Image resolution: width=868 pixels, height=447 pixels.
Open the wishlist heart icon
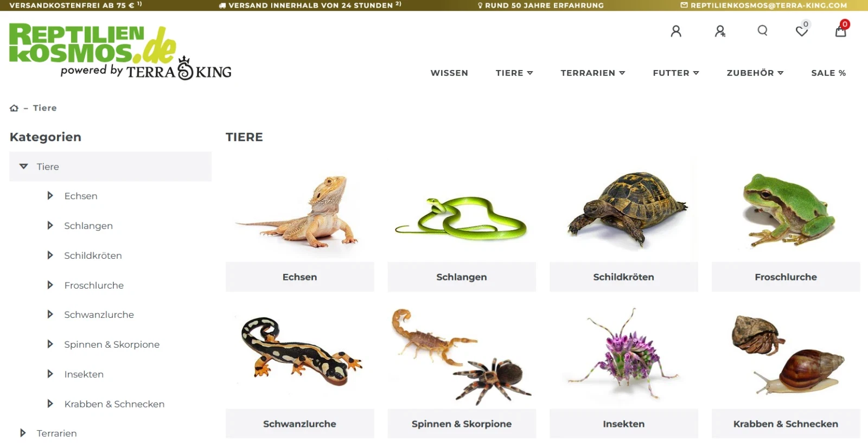(x=802, y=31)
